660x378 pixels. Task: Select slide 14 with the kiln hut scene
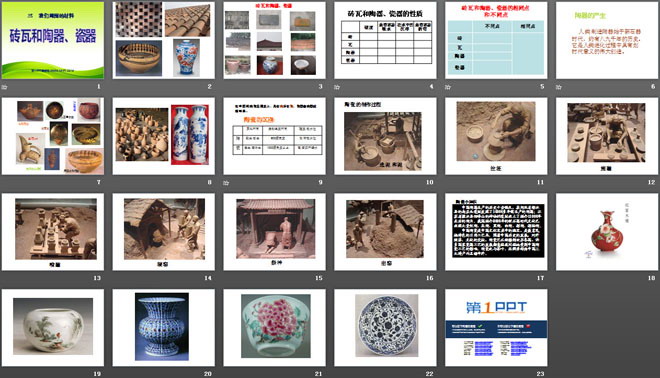(x=164, y=232)
